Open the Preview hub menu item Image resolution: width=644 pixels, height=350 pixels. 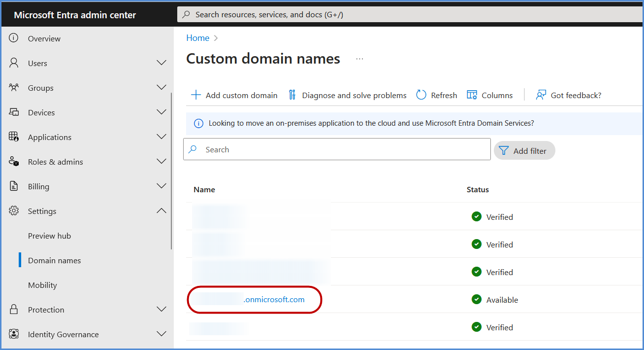click(49, 236)
